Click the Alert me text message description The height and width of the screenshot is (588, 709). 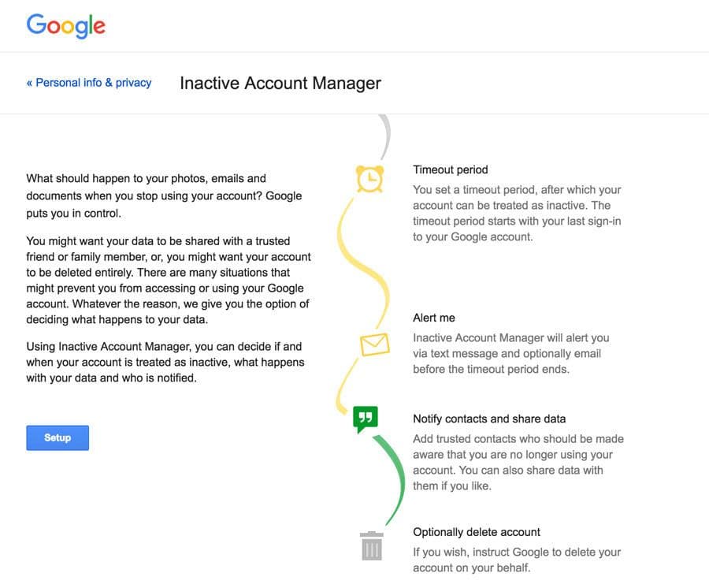pos(511,353)
